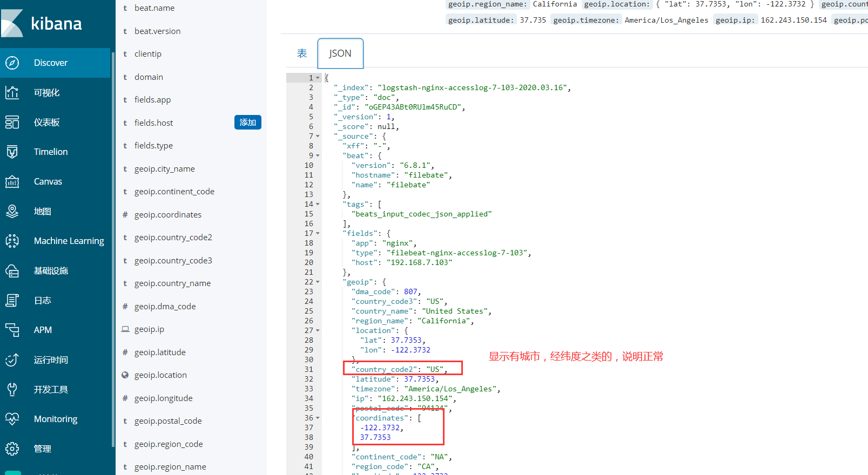Collapse the location object on line 27
This screenshot has height=475, width=868.
(318, 330)
